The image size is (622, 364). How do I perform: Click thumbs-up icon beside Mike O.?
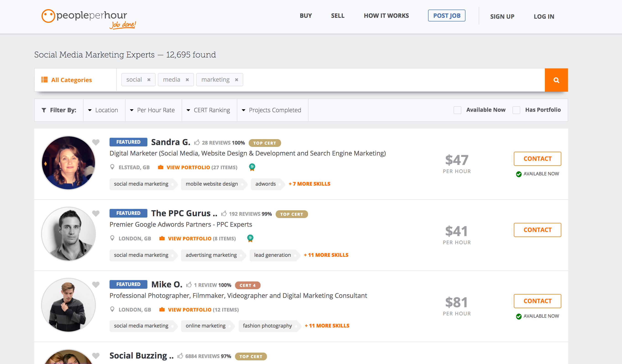[189, 285]
